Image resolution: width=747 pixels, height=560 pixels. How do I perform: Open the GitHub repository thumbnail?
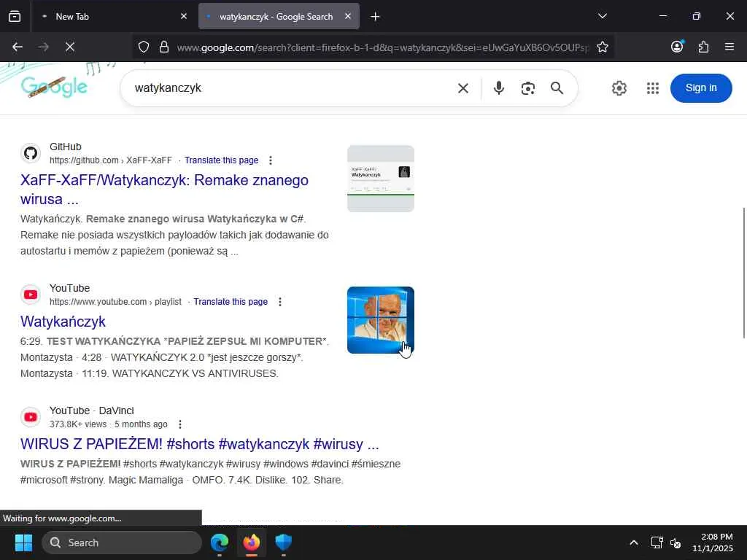point(381,179)
